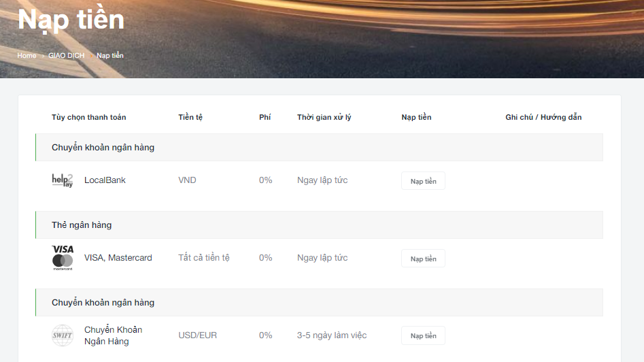Click the Mastercard logo icon

(63, 262)
